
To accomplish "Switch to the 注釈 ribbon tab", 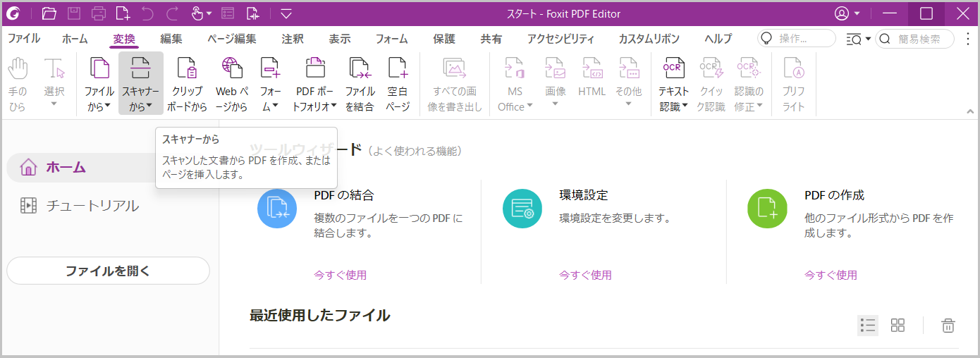I will (x=293, y=39).
